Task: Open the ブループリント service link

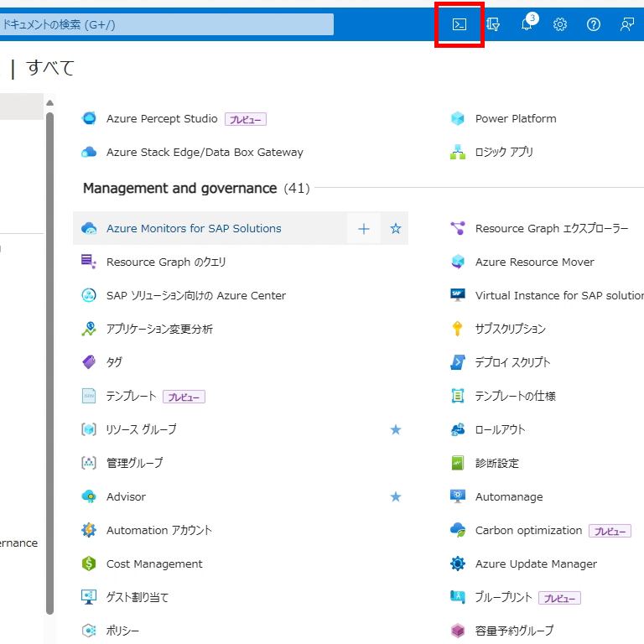Action: (503, 597)
